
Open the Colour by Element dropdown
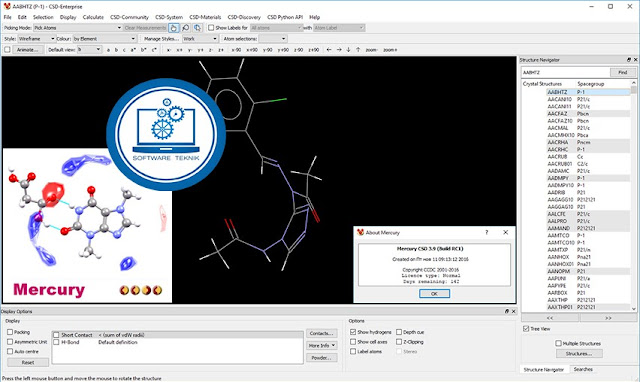coord(104,38)
